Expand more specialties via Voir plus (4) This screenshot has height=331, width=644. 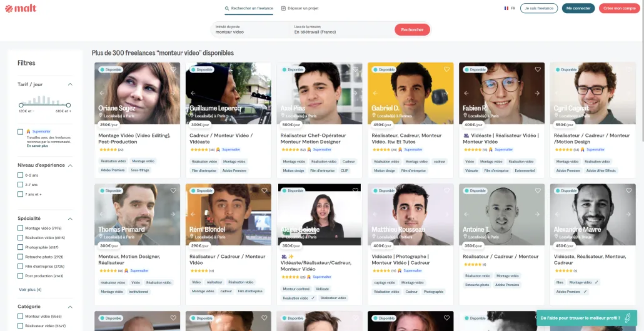click(30, 290)
